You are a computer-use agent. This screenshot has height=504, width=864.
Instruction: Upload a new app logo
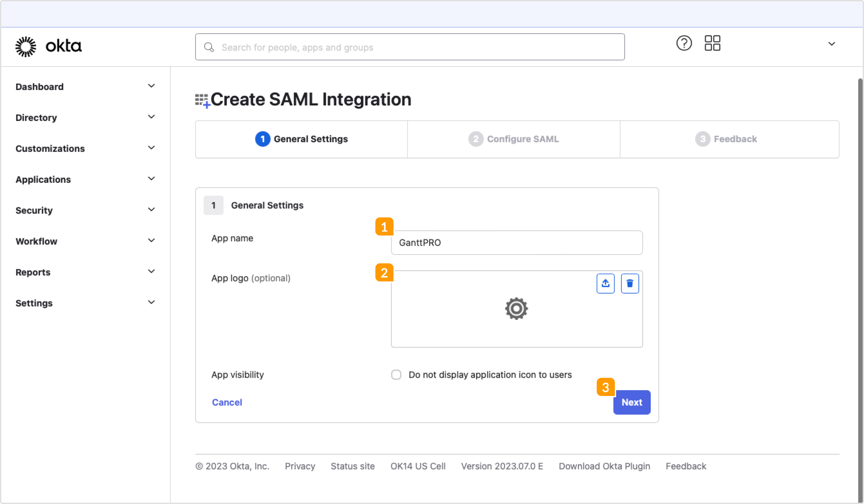coord(605,283)
